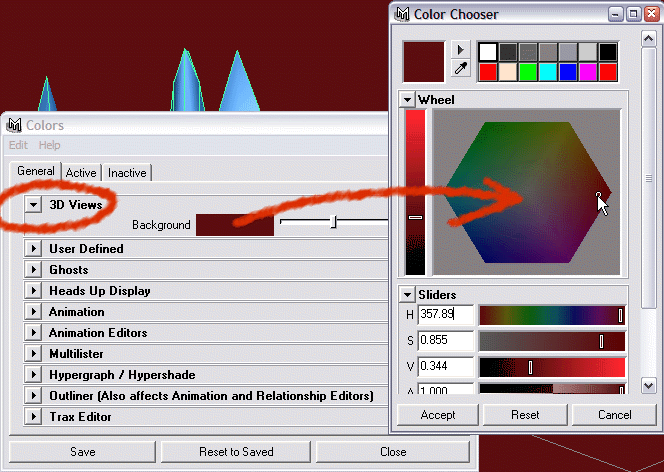The width and height of the screenshot is (664, 472).
Task: Collapse the Wheel section
Action: pos(407,99)
